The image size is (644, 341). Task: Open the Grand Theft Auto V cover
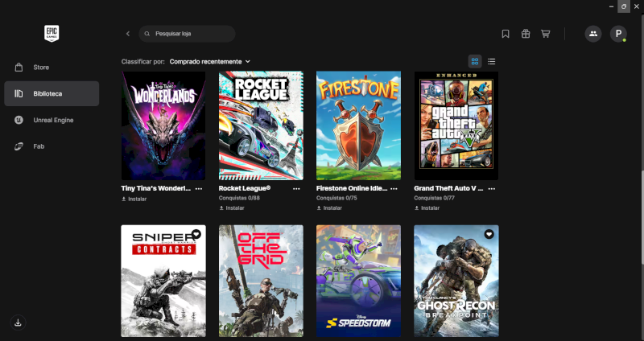[456, 125]
